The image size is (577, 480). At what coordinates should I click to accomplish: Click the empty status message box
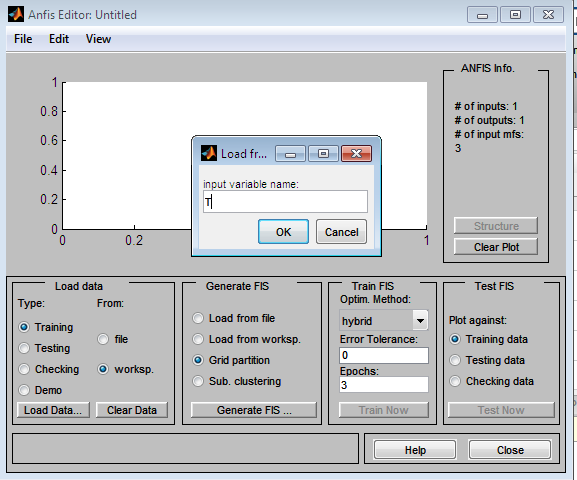point(185,448)
